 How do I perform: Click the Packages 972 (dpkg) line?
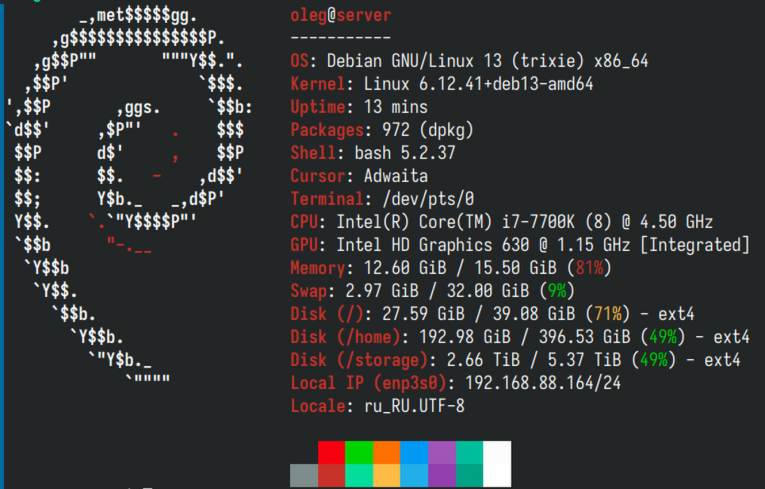[x=382, y=130]
